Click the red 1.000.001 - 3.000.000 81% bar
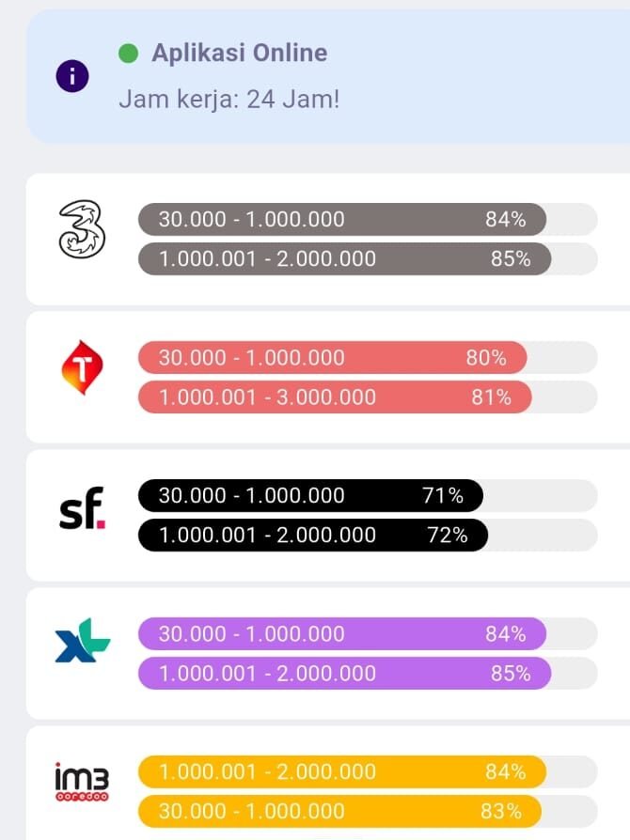 pyautogui.click(x=335, y=397)
